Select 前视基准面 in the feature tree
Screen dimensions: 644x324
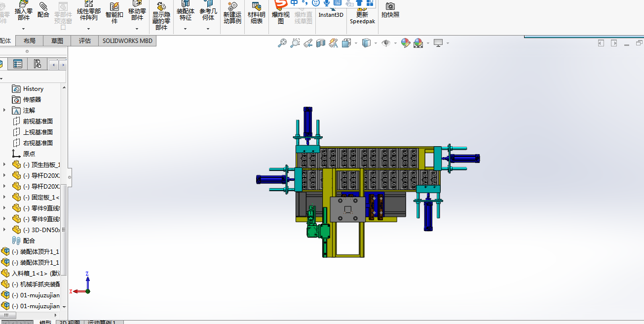pyautogui.click(x=38, y=121)
